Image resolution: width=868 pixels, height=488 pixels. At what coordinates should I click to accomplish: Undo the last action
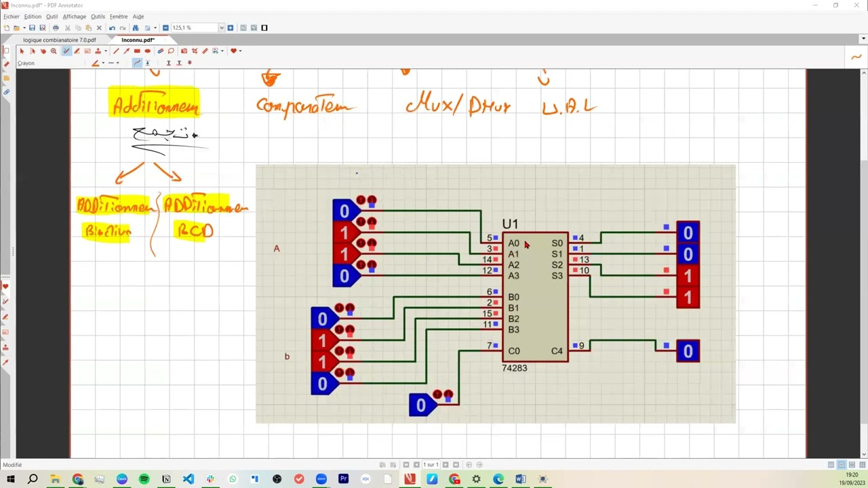click(112, 28)
